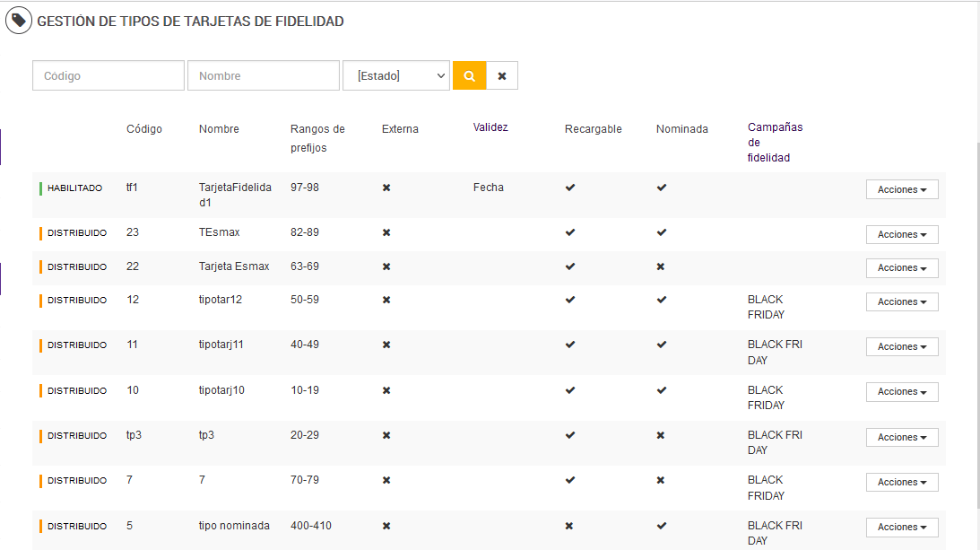Click Nominada checkmark in tipotar12 row
This screenshot has height=550, width=980.
[662, 300]
